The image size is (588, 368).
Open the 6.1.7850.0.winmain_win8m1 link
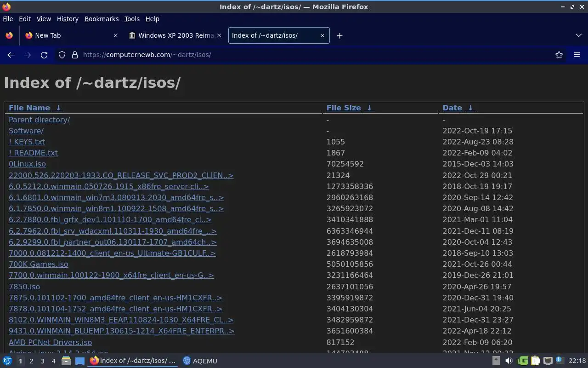pyautogui.click(x=116, y=208)
